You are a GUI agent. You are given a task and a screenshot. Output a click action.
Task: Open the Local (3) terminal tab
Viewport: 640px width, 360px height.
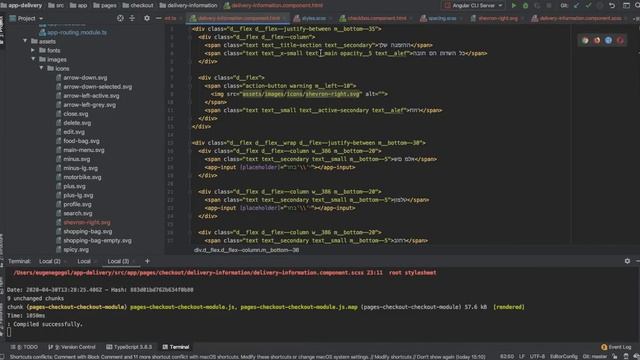[x=118, y=261]
